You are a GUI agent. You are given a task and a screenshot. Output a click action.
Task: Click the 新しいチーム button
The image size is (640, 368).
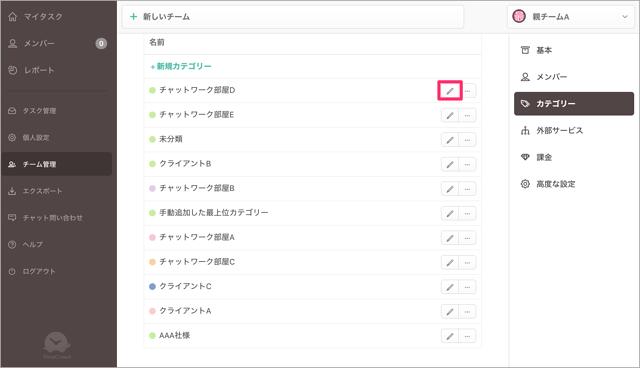click(x=293, y=17)
